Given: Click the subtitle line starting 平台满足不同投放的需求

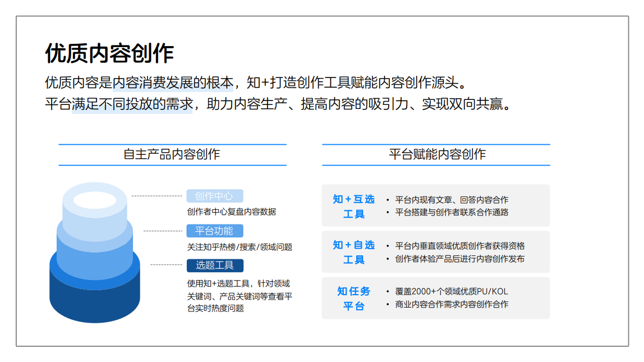Looking at the screenshot, I should [x=279, y=103].
